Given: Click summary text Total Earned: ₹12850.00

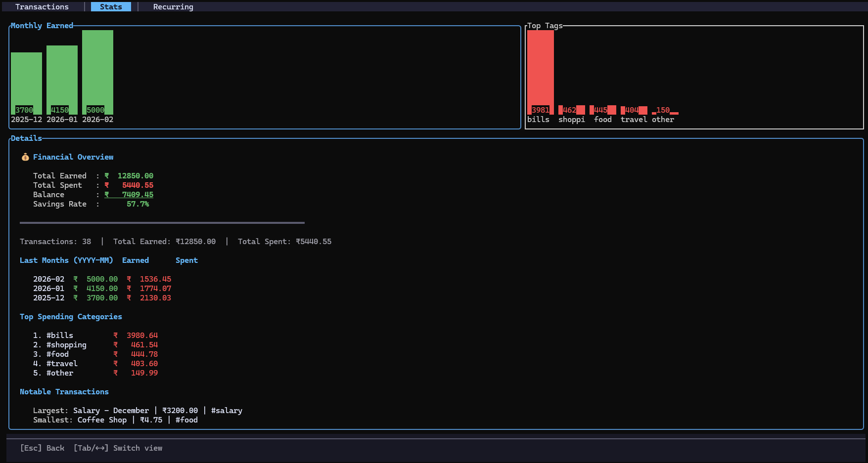Looking at the screenshot, I should tap(165, 242).
